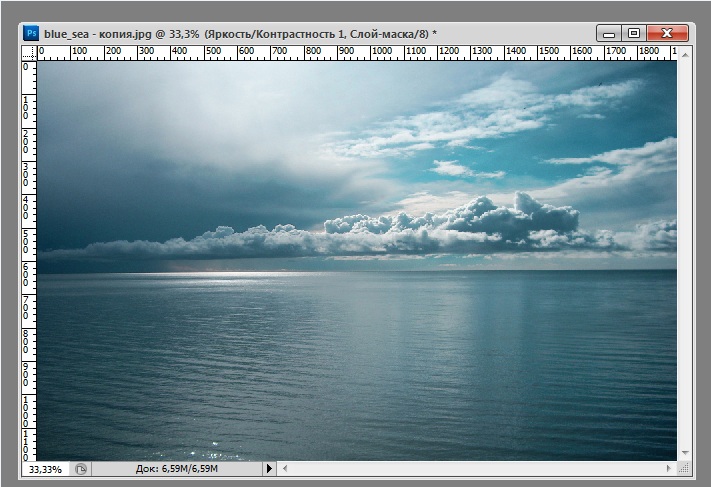
Task: Close the blue_sea document window
Action: [667, 33]
